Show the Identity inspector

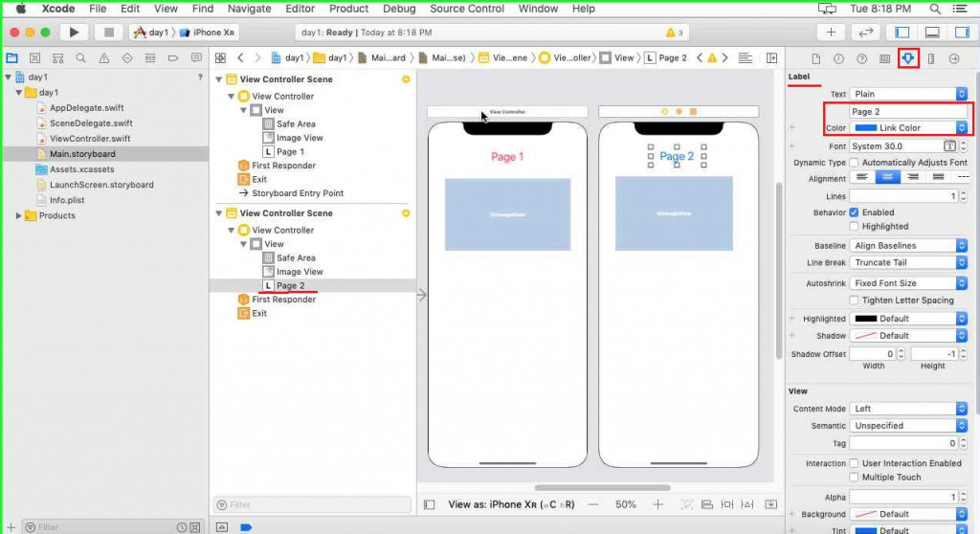click(884, 58)
